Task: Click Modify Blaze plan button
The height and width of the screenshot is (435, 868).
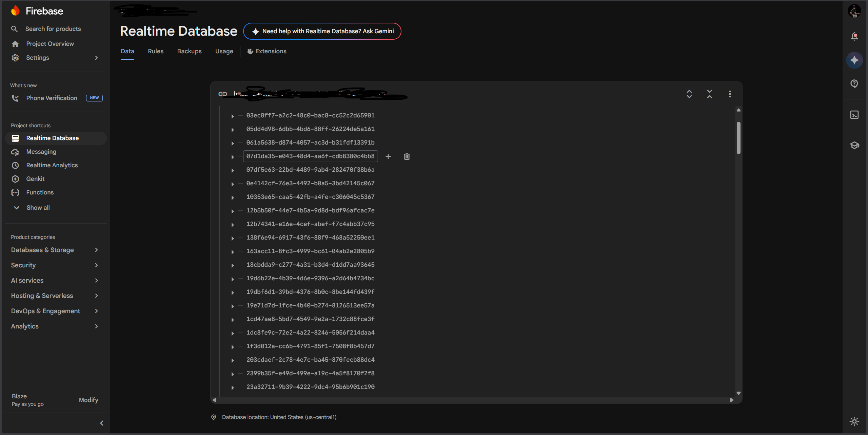Action: pyautogui.click(x=88, y=400)
